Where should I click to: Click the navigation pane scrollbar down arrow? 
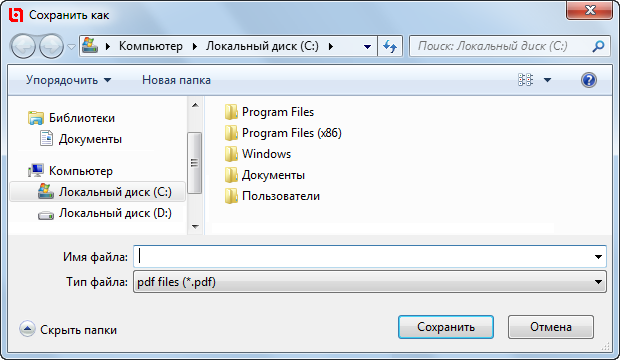(x=195, y=227)
